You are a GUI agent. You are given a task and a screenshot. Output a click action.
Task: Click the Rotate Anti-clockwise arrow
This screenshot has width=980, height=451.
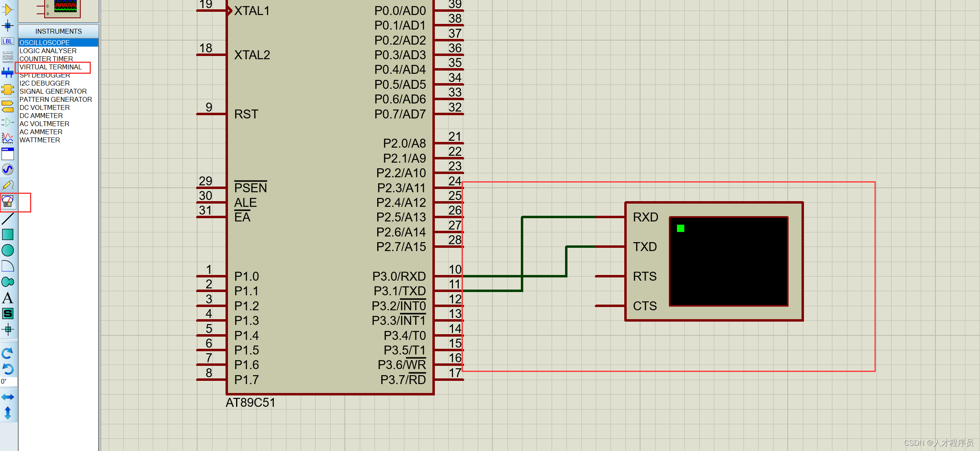tap(8, 369)
